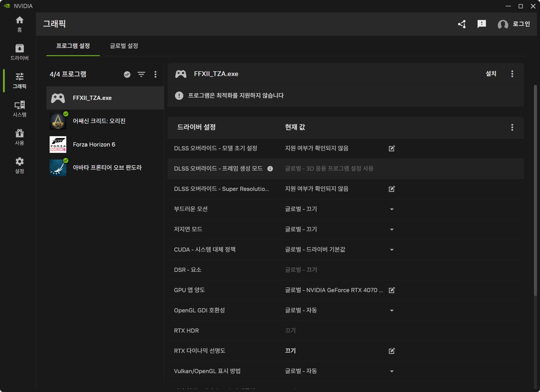
Task: Click the RTX HDR row value 끄기
Action: 290,330
